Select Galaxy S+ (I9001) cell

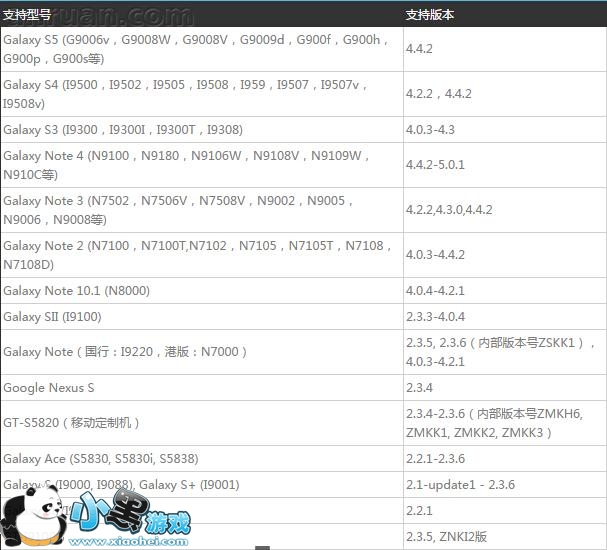pos(202,485)
